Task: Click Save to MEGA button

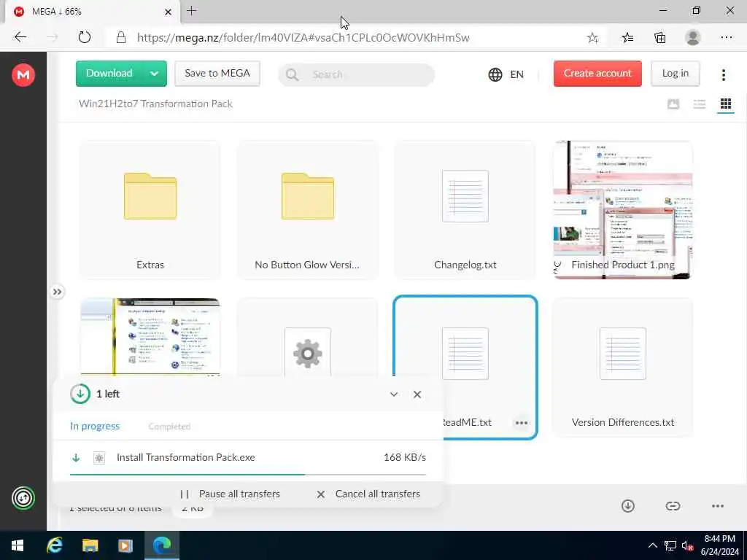Action: (217, 74)
